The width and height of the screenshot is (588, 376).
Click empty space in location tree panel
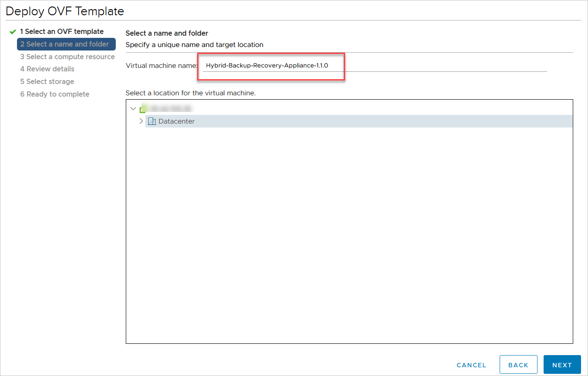click(x=349, y=235)
